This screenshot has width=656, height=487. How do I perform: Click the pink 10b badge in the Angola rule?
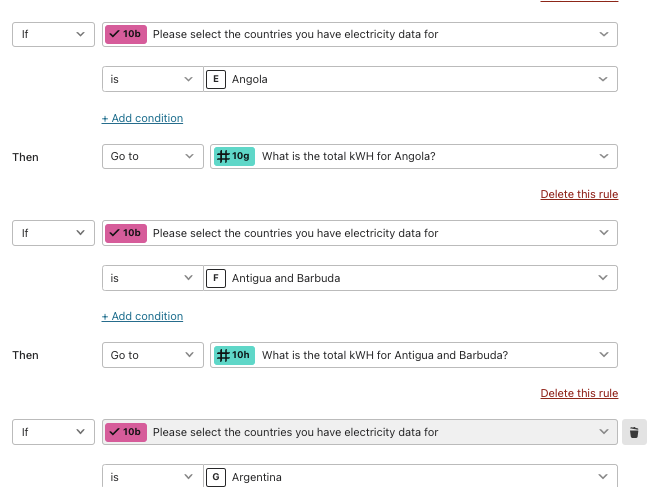pyautogui.click(x=126, y=34)
